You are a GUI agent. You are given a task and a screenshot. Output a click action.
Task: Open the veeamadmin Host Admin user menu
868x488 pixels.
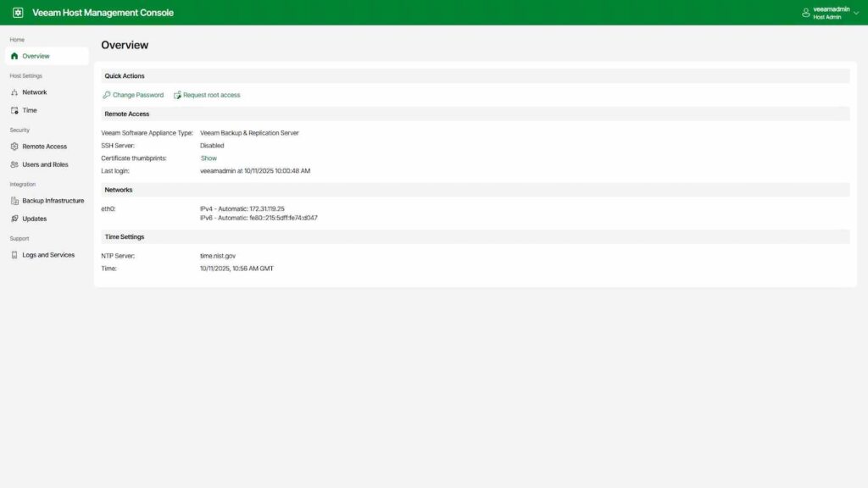pos(831,13)
